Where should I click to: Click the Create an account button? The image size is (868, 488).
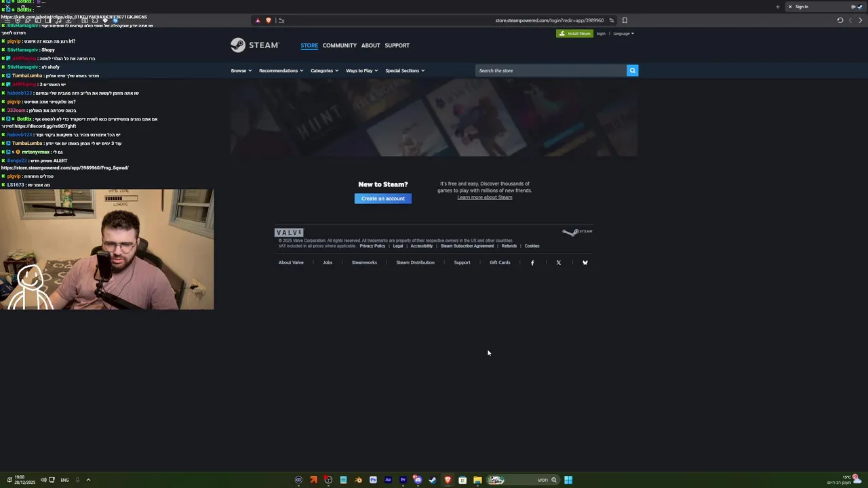(382, 199)
